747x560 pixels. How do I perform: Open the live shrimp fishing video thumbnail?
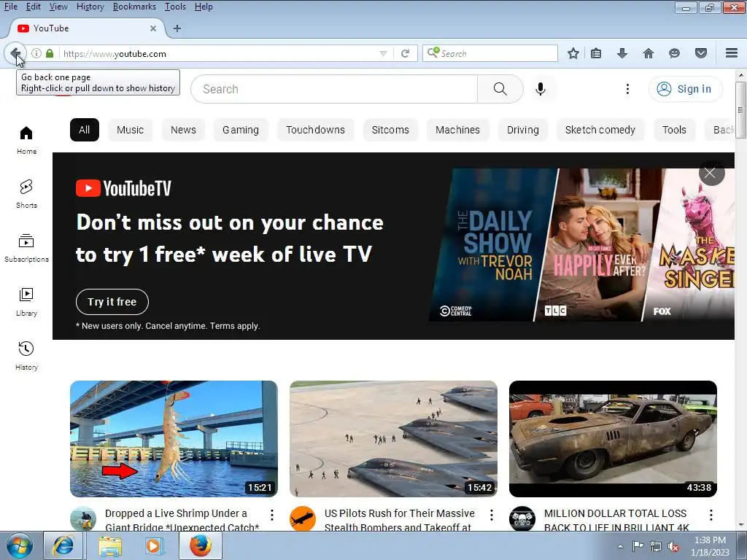tap(174, 438)
